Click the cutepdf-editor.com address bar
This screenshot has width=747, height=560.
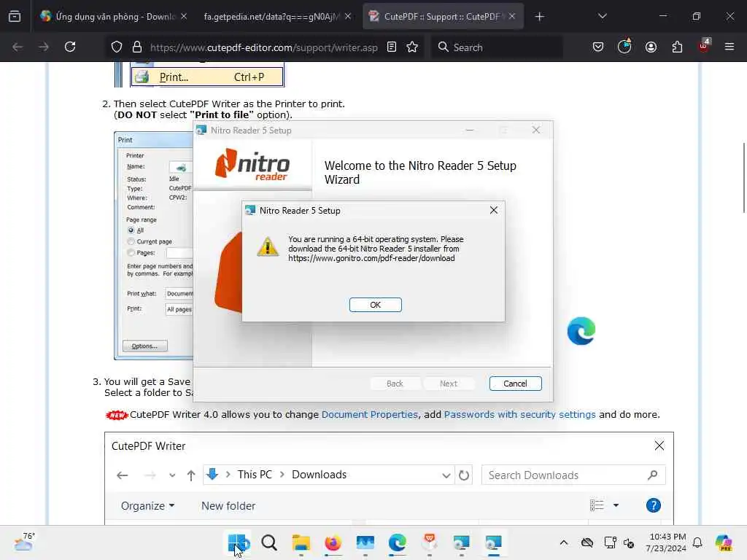click(263, 47)
